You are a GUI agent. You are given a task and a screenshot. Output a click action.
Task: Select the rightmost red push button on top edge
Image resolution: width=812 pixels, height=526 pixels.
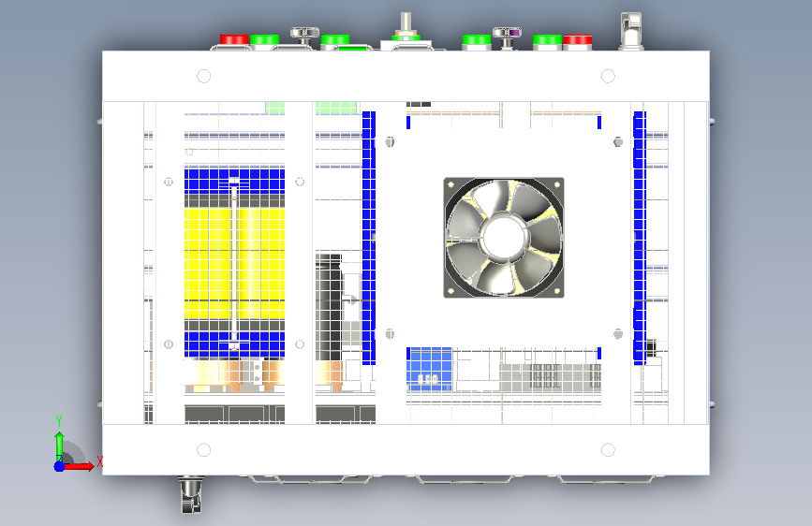tap(578, 40)
